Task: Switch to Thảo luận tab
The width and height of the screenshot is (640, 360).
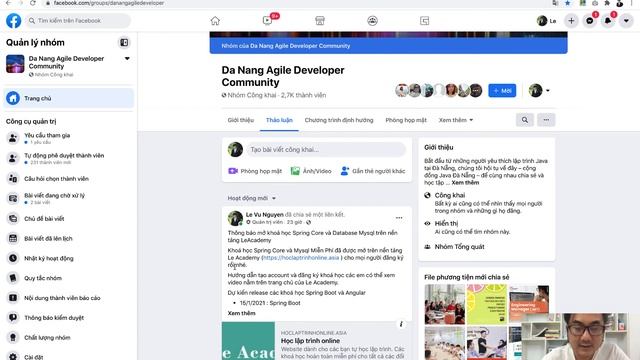Action: point(279,120)
